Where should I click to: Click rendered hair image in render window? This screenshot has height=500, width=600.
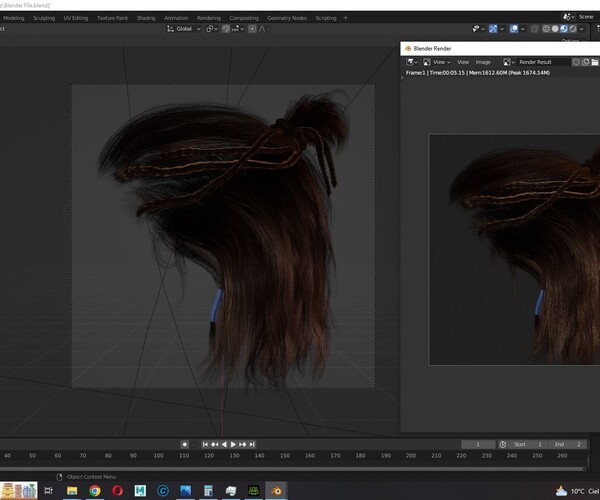(514, 249)
